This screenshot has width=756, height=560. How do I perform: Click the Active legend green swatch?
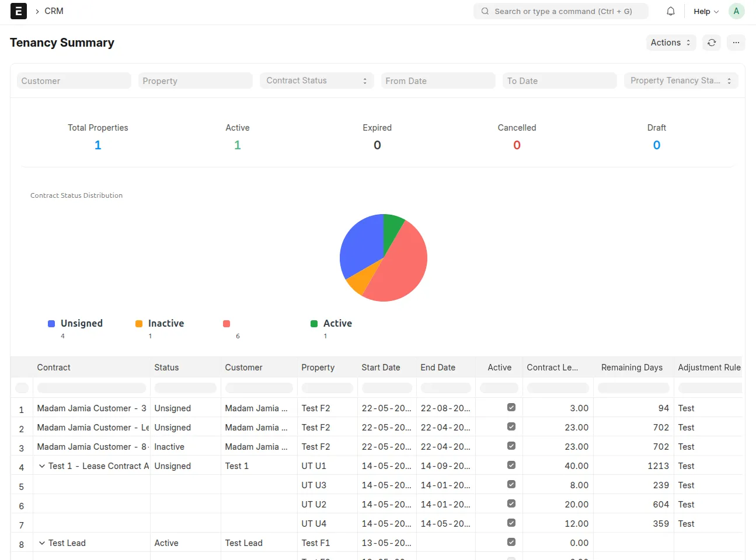click(x=314, y=324)
